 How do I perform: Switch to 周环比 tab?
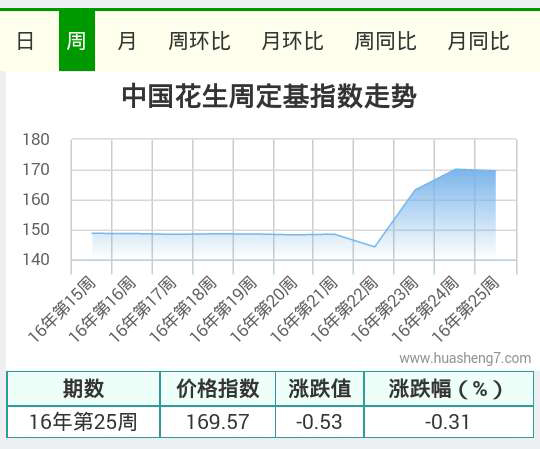point(199,41)
